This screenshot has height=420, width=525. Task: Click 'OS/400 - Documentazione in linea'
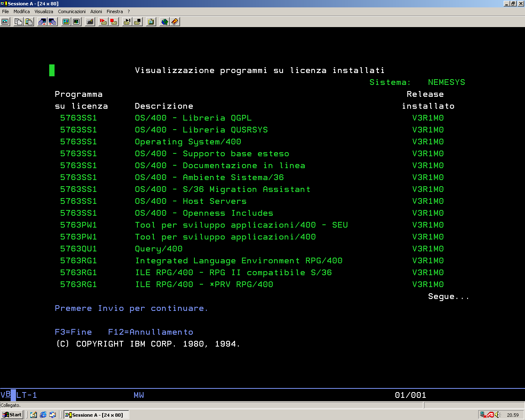tap(220, 165)
